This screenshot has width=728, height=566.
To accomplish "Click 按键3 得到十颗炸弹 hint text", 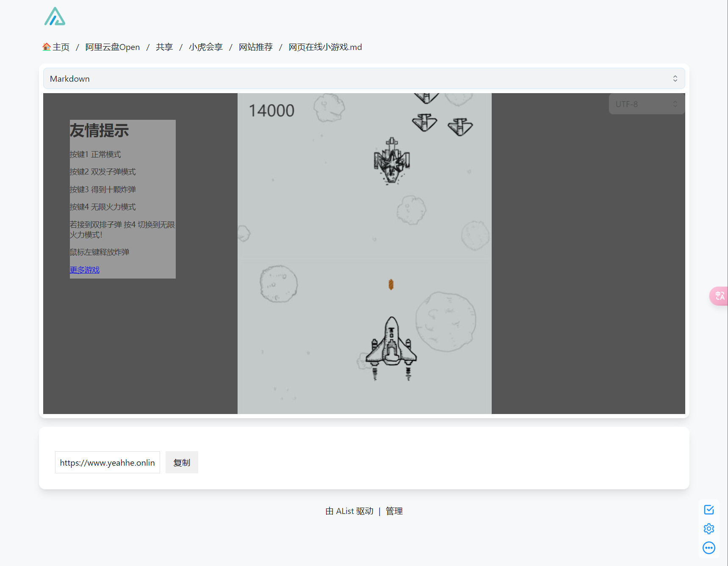I will (103, 189).
